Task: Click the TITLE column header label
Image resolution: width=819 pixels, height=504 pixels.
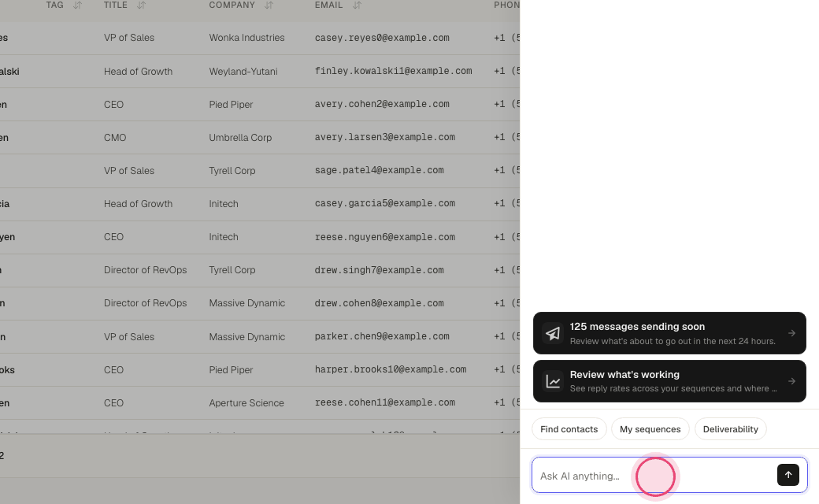Action: pos(116,6)
